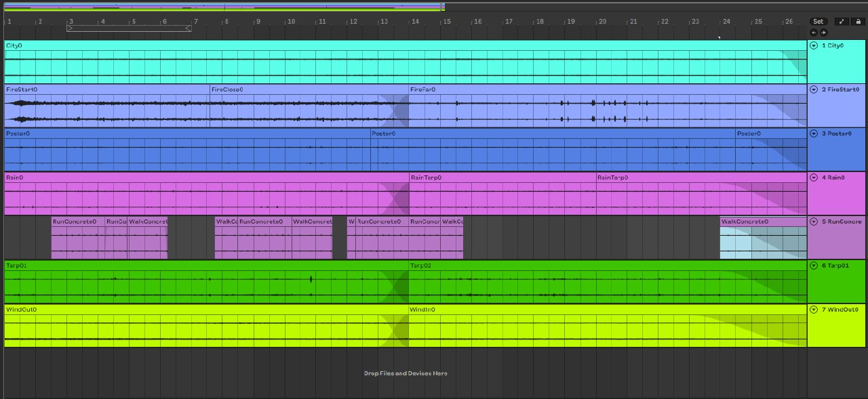
Task: Fold the 3 Poster0 track
Action: point(814,133)
